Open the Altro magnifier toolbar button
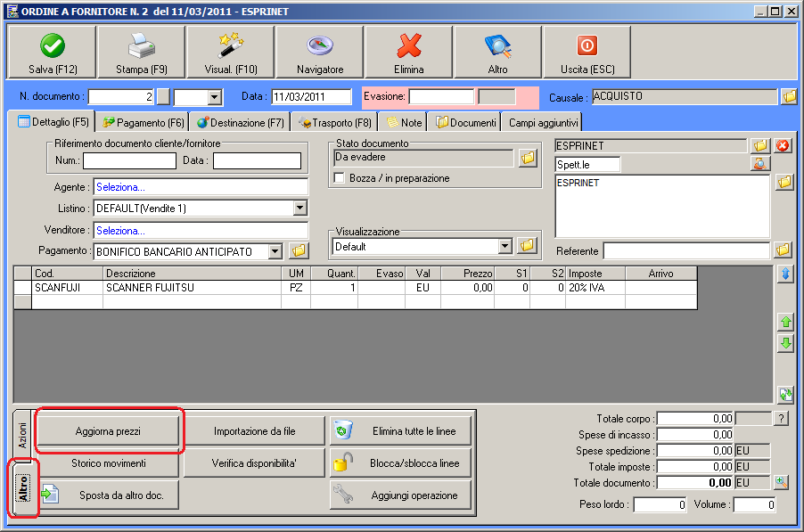This screenshot has width=804, height=532. pyautogui.click(x=498, y=53)
